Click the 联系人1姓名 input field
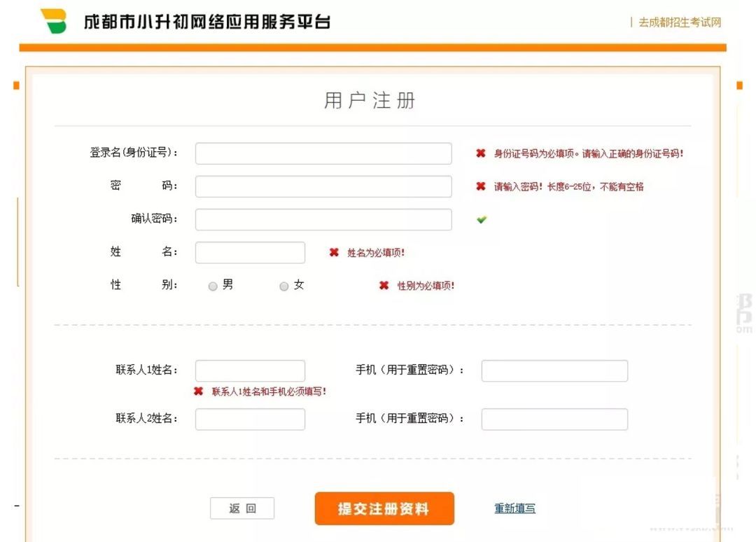756x542 pixels. click(x=250, y=370)
